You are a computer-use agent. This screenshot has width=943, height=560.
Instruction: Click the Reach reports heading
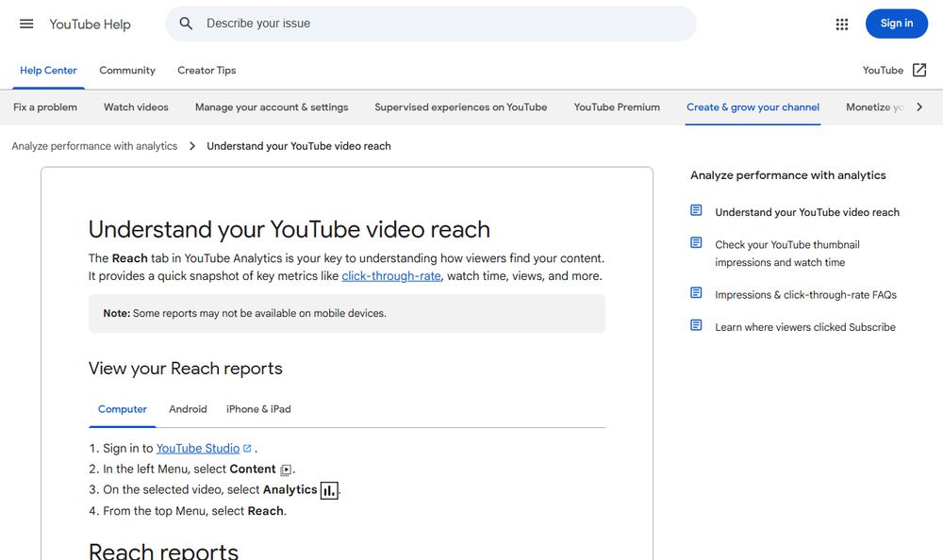pos(163,551)
